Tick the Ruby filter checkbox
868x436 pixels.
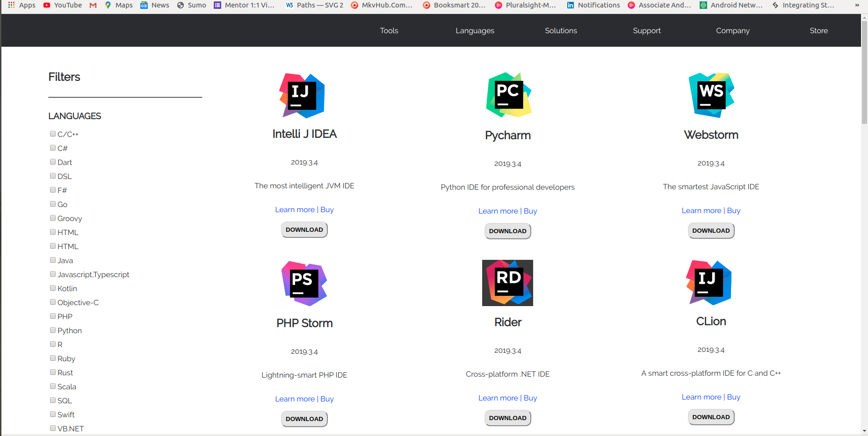pyautogui.click(x=53, y=358)
